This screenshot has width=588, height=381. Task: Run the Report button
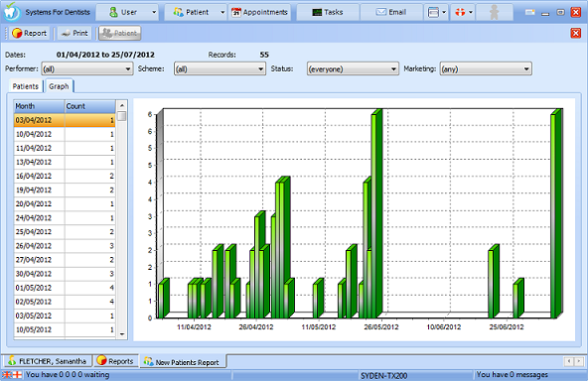(29, 34)
